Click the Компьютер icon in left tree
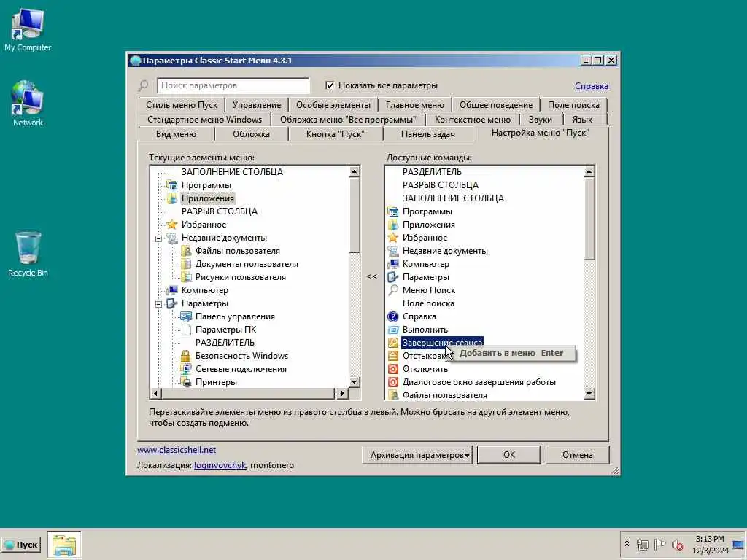Screen dimensions: 747x560 pos(172,290)
